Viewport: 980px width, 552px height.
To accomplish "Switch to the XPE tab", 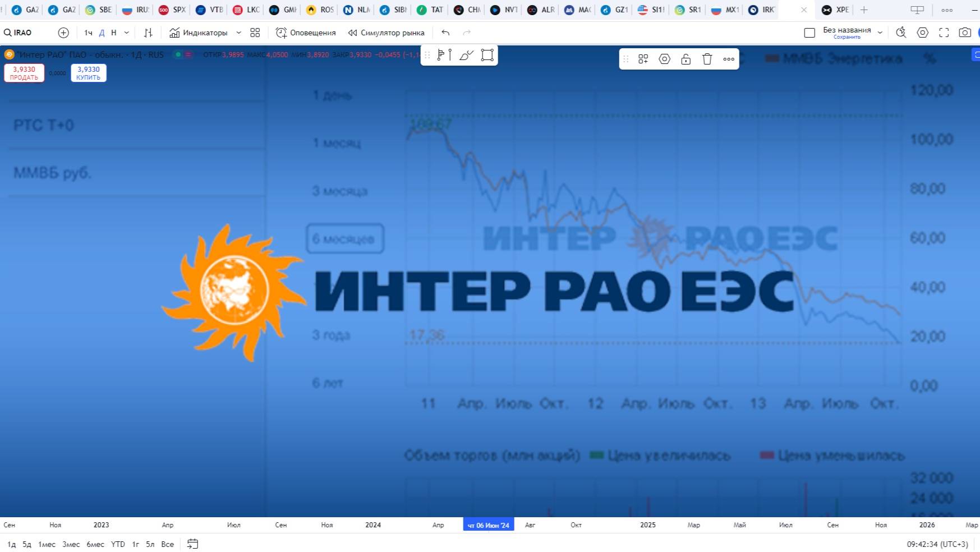I will pyautogui.click(x=835, y=10).
